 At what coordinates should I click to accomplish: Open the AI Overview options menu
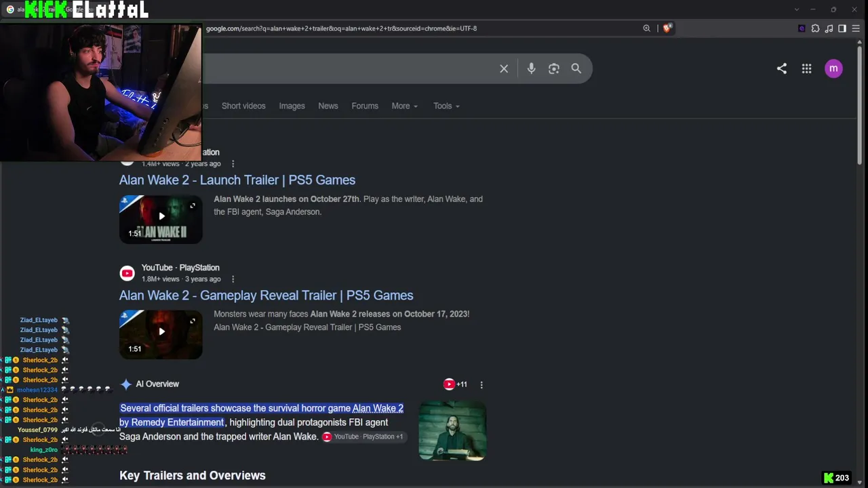(481, 384)
